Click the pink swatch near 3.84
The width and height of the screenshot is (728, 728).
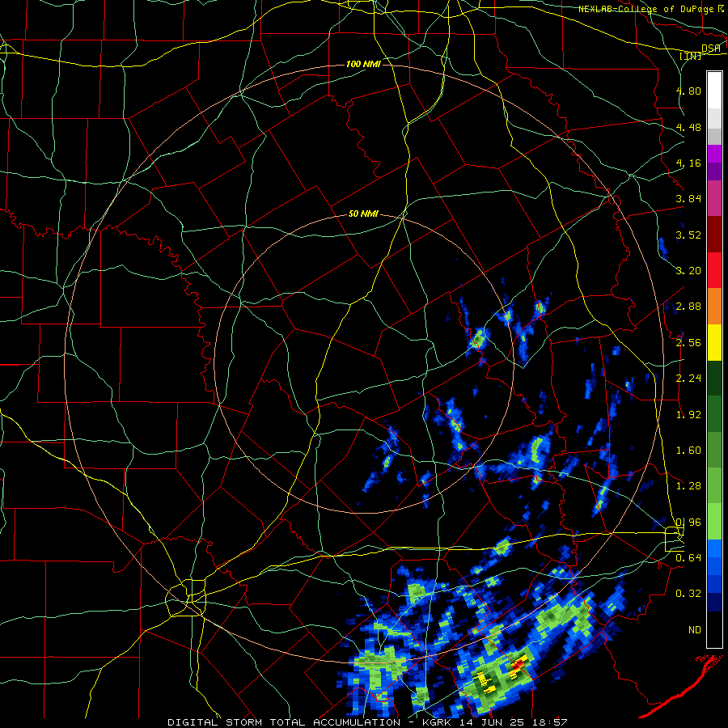(714, 199)
